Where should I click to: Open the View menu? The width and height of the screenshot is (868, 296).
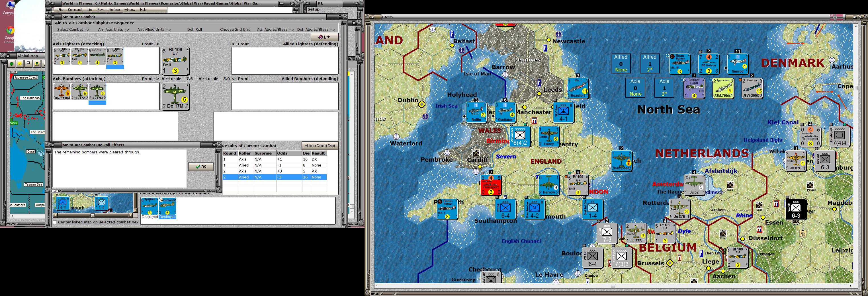point(100,10)
